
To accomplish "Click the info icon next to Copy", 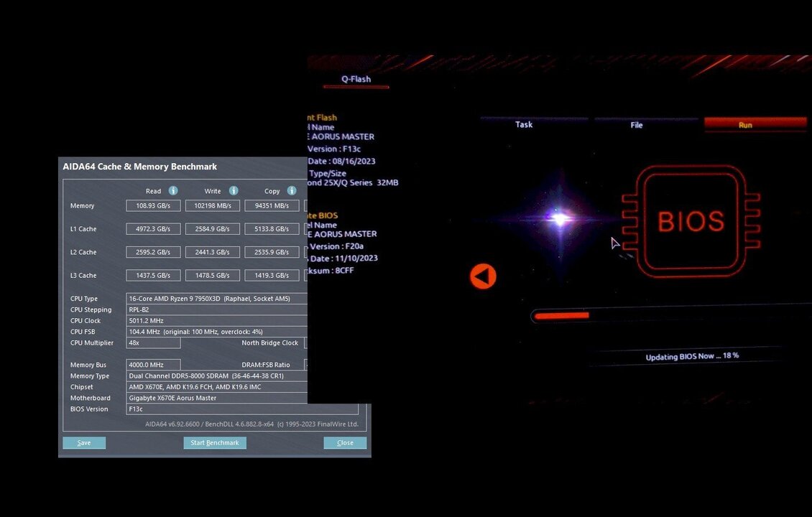I will 292,191.
